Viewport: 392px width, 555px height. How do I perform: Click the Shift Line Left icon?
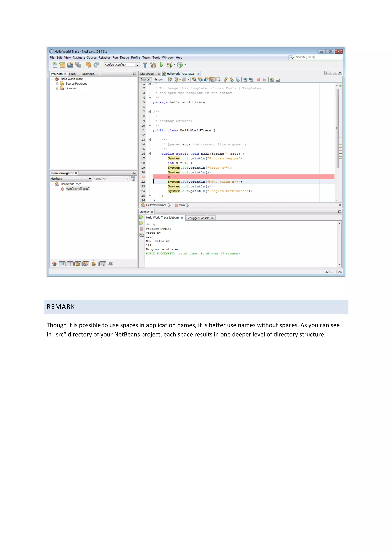click(x=245, y=80)
